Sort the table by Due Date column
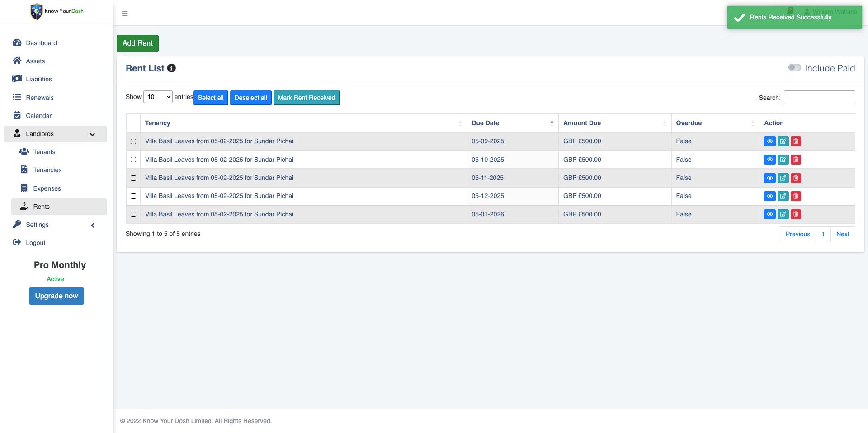The height and width of the screenshot is (433, 868). 513,123
